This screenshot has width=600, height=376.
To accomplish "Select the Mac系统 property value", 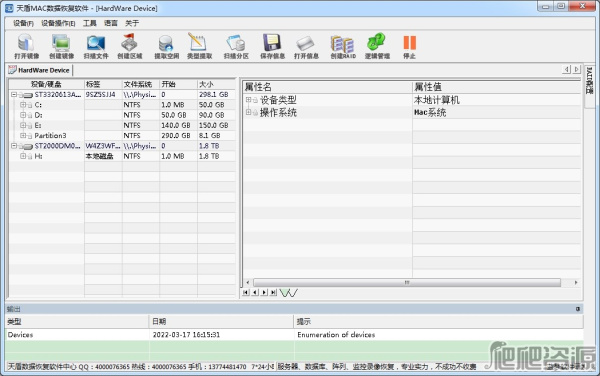I will (x=430, y=112).
